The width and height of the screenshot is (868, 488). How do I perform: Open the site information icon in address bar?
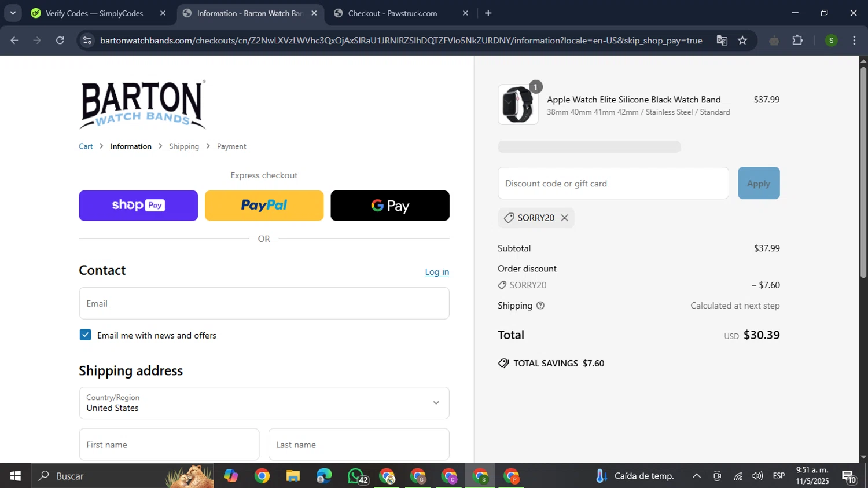pyautogui.click(x=87, y=41)
